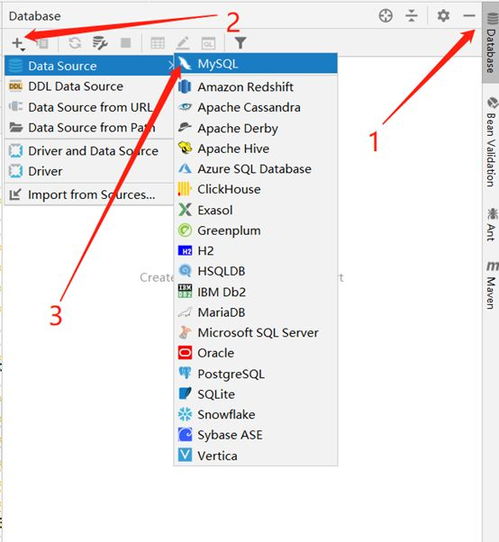This screenshot has height=542, width=499.
Task: Choose DDL Data Source menu item
Action: point(89,86)
